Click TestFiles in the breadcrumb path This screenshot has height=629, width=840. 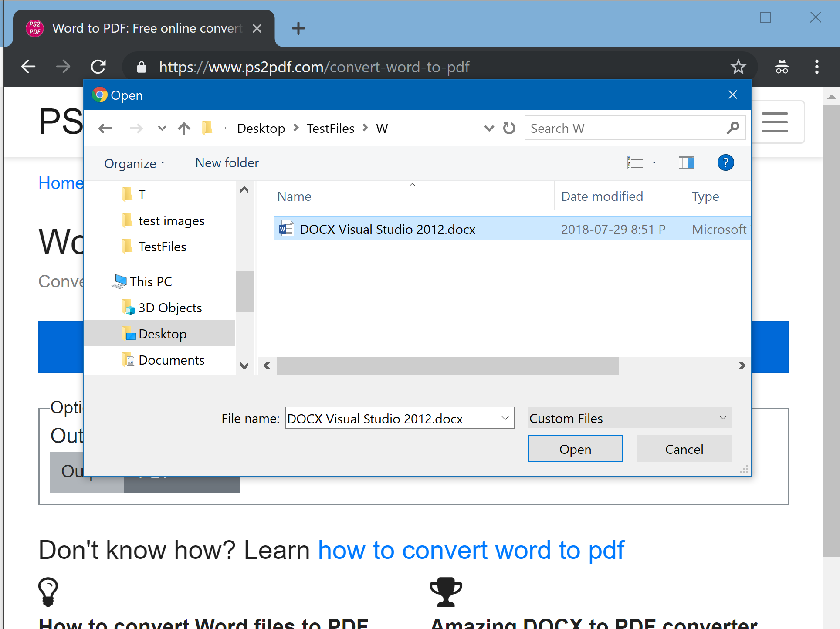(x=331, y=129)
